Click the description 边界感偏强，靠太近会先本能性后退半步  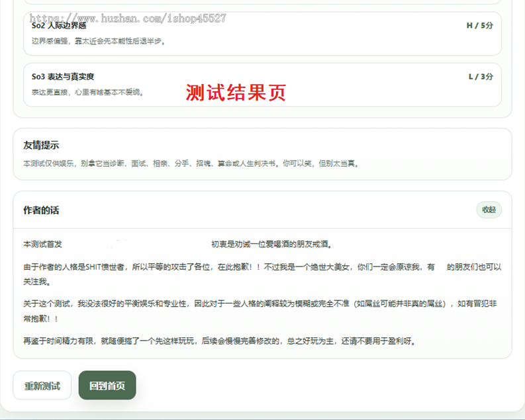pyautogui.click(x=98, y=41)
